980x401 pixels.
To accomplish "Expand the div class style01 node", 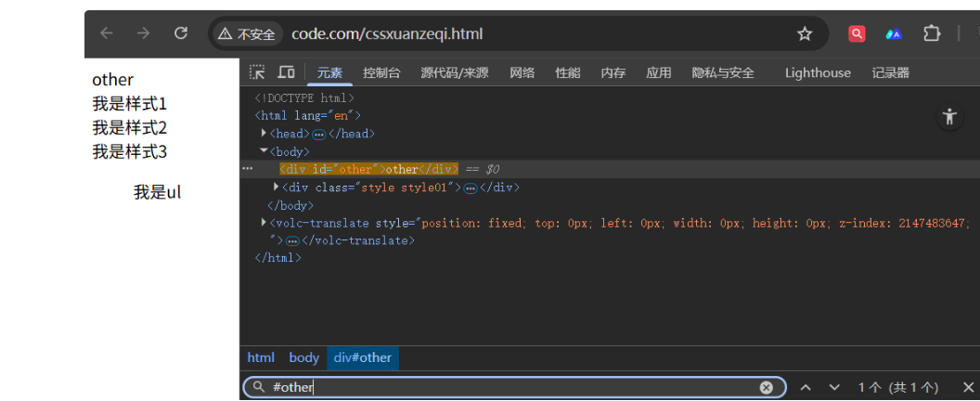I will 276,187.
